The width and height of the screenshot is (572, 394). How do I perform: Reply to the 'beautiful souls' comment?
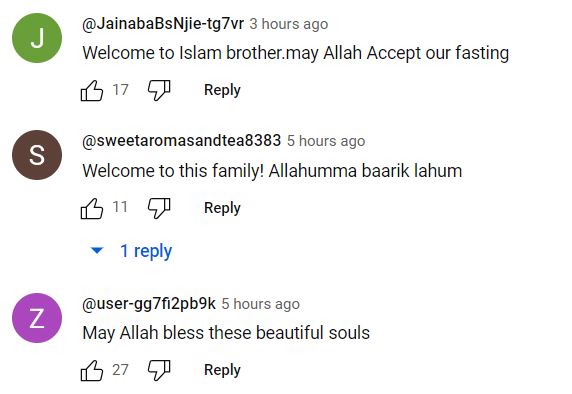(222, 370)
